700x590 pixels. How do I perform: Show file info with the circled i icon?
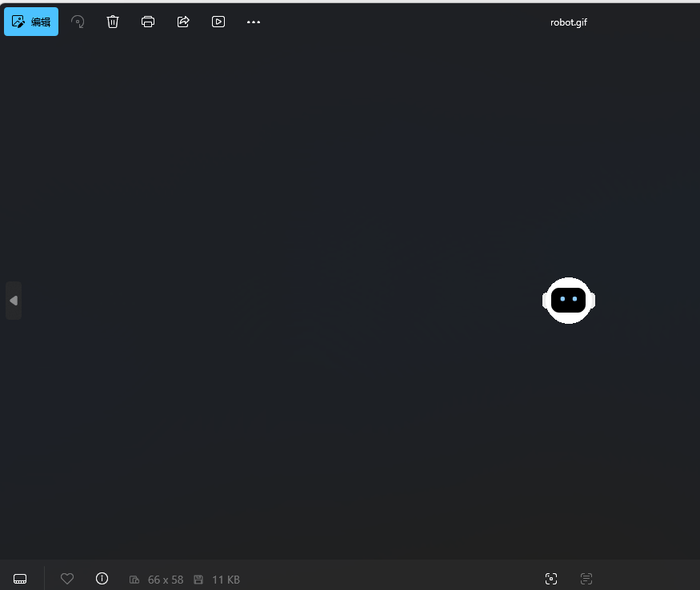pyautogui.click(x=102, y=579)
